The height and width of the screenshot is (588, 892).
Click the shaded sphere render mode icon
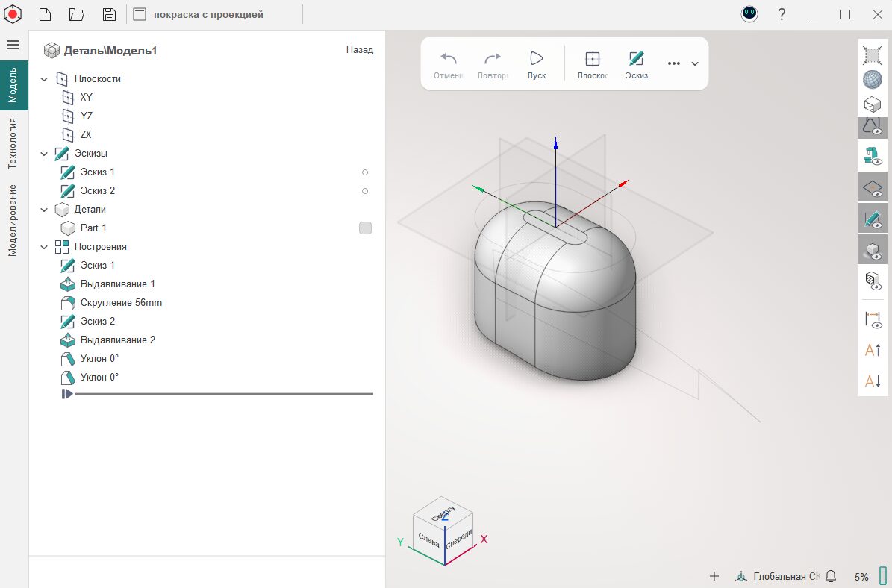[872, 79]
